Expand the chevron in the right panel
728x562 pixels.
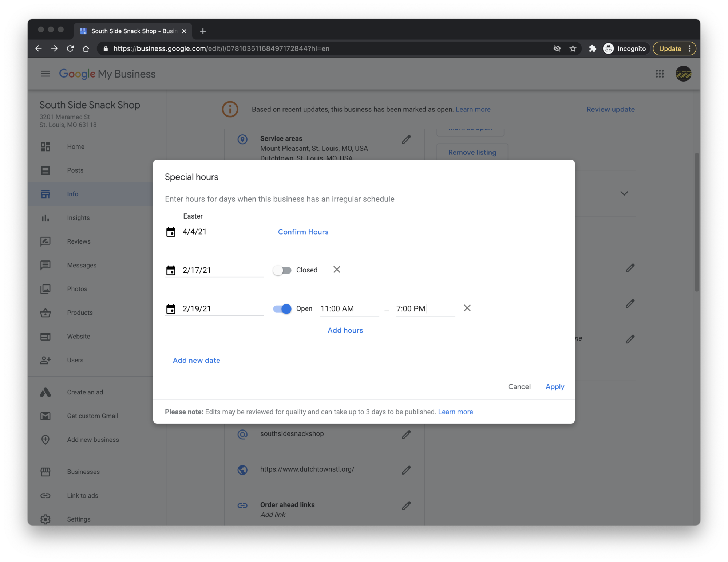pyautogui.click(x=624, y=193)
